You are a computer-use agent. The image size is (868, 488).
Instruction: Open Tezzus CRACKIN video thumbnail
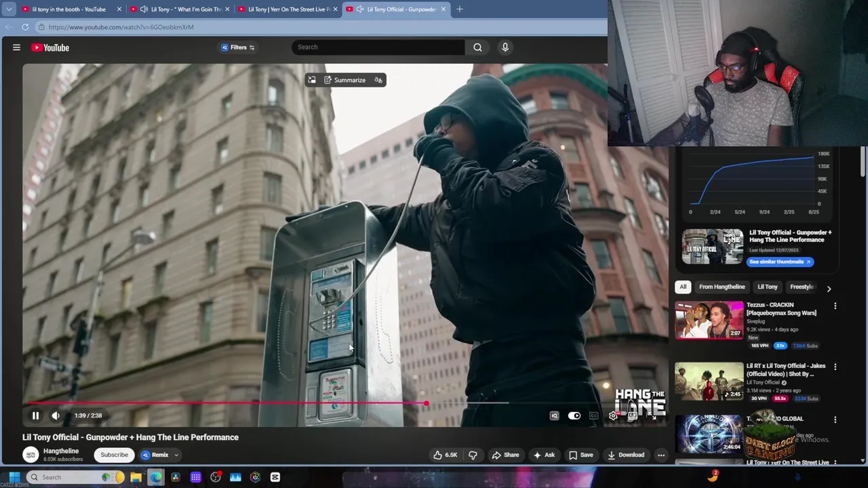tap(709, 320)
